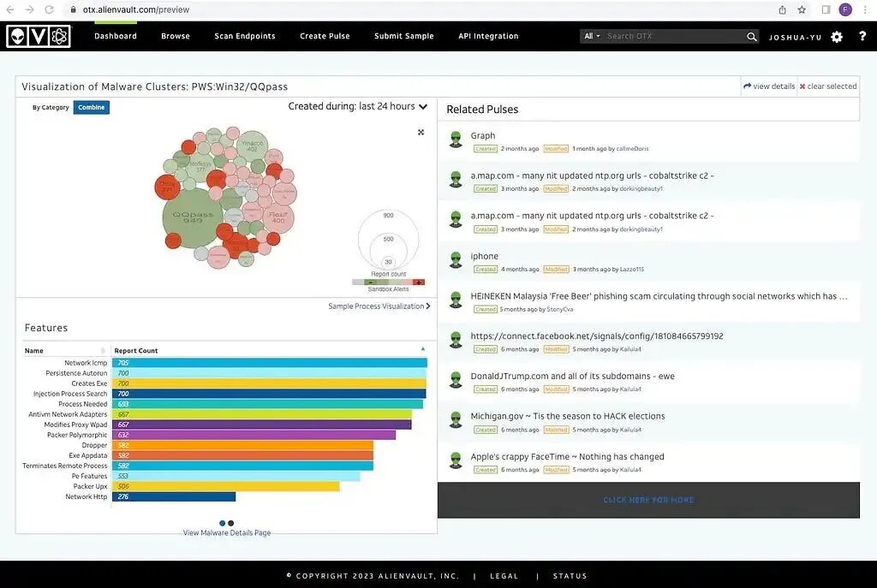Select the Ymacco 402 cluster bubble
The height and width of the screenshot is (588, 877).
tap(253, 146)
